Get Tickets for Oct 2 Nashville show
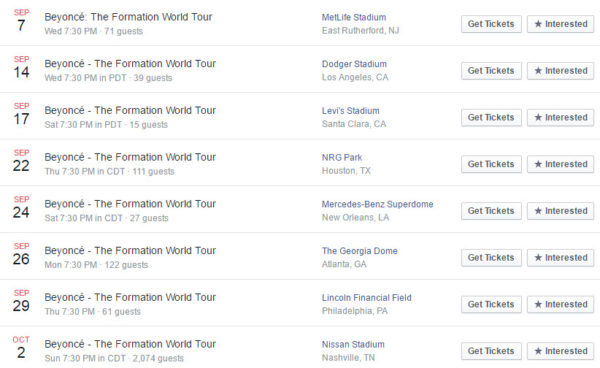Viewport: 600px width, 368px height. [491, 351]
